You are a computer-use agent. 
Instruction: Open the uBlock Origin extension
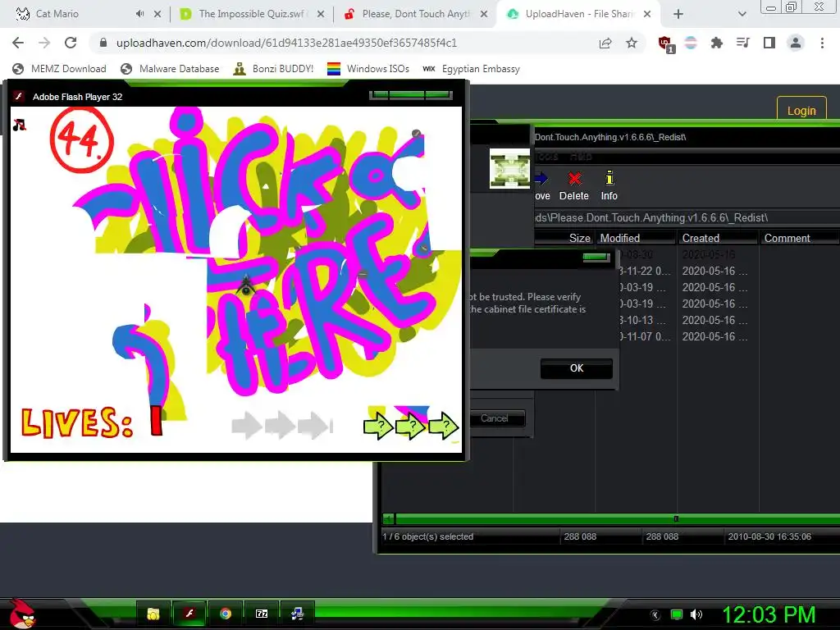pos(666,44)
